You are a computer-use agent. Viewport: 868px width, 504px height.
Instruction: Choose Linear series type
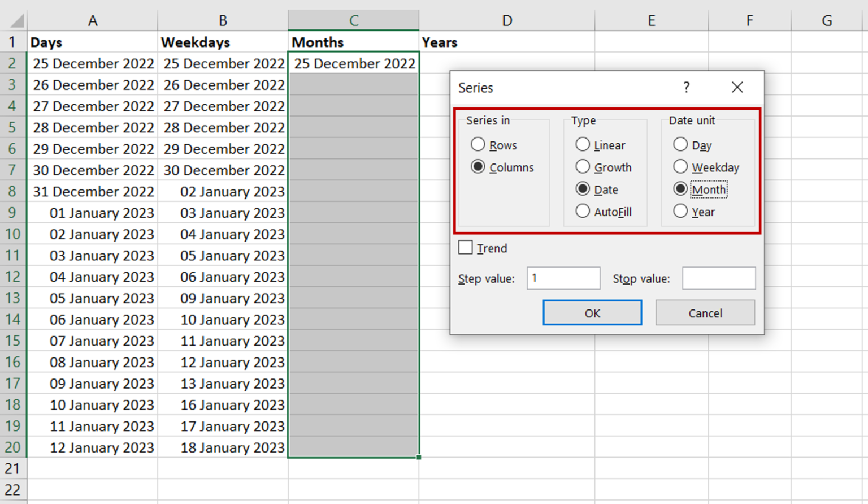583,144
